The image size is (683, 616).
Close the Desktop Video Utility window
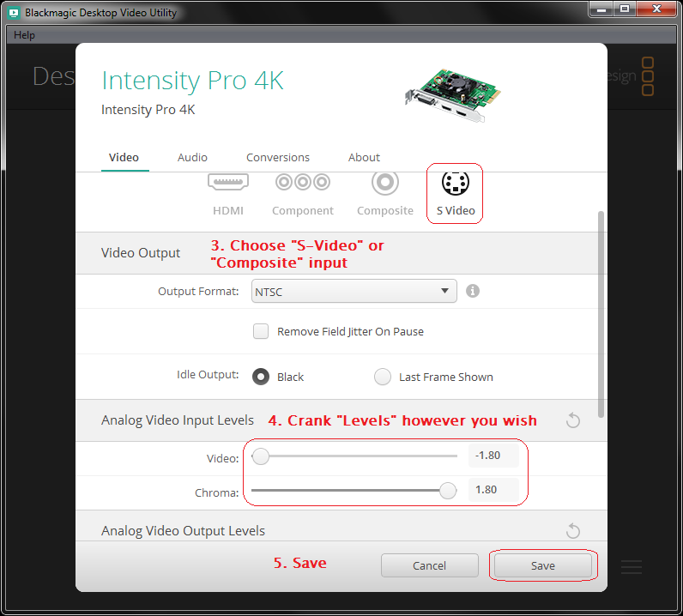(x=657, y=9)
